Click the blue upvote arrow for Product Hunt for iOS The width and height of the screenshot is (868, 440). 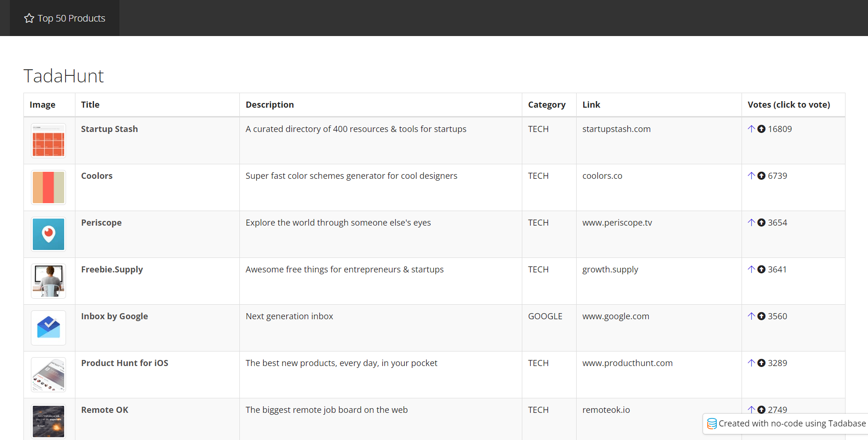click(x=751, y=363)
